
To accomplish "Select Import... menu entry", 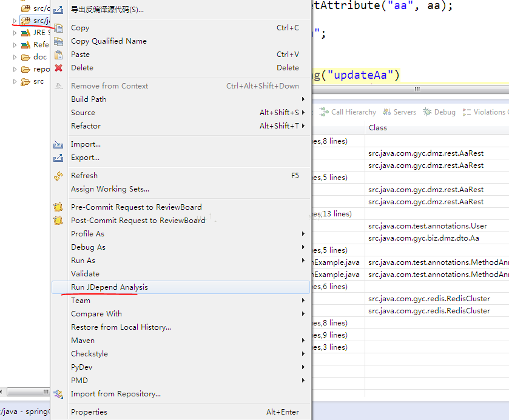I will click(181, 144).
